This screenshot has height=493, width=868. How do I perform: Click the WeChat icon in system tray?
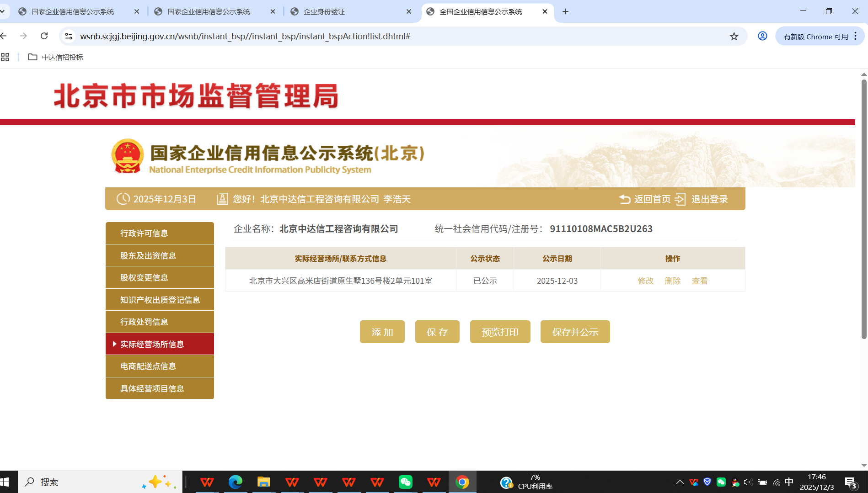[x=721, y=482]
